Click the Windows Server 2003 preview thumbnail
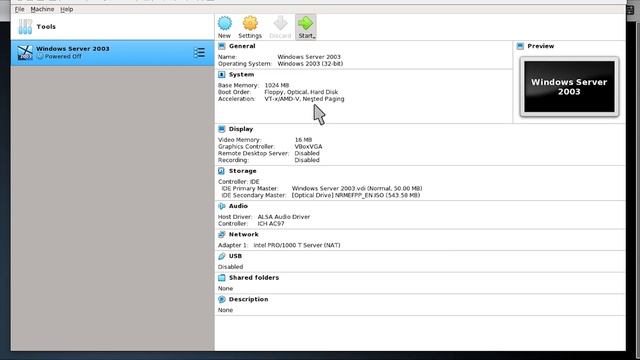 pos(569,87)
